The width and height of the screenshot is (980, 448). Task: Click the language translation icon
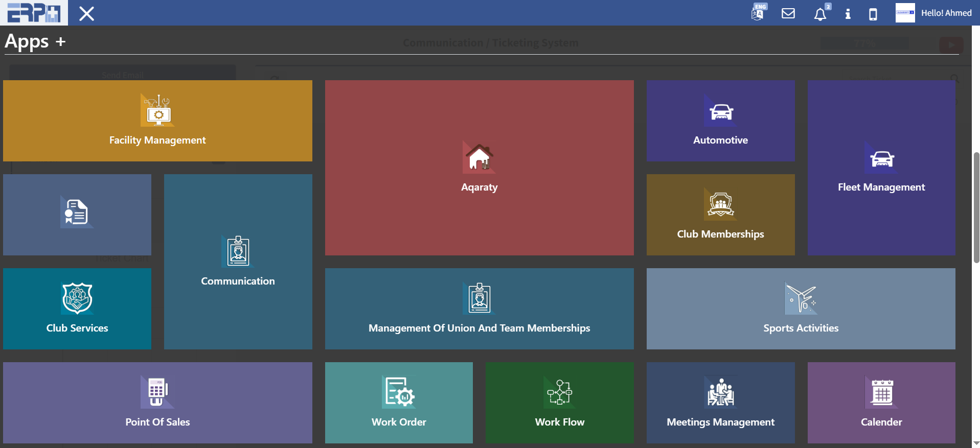coord(758,13)
